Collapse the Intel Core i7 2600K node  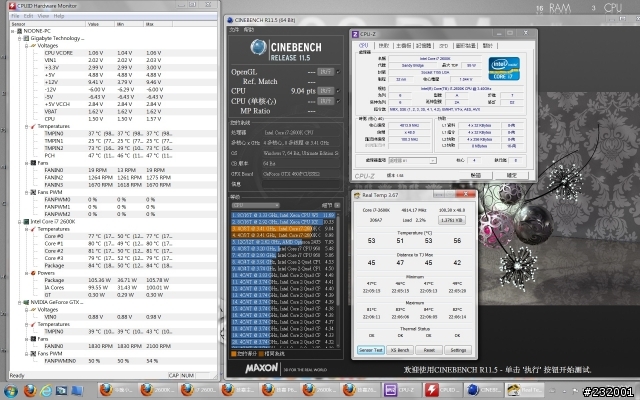pyautogui.click(x=19, y=222)
